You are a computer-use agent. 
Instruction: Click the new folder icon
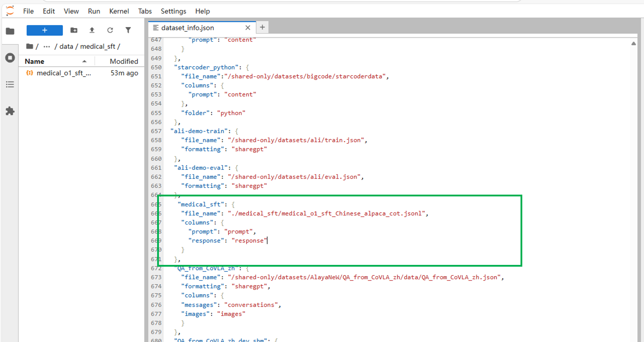74,30
